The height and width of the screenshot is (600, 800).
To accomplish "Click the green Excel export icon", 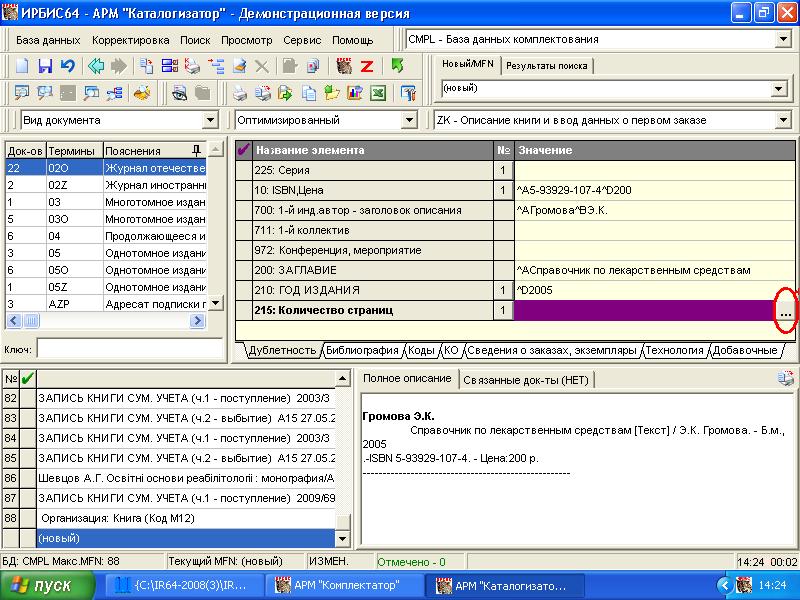I will (378, 93).
